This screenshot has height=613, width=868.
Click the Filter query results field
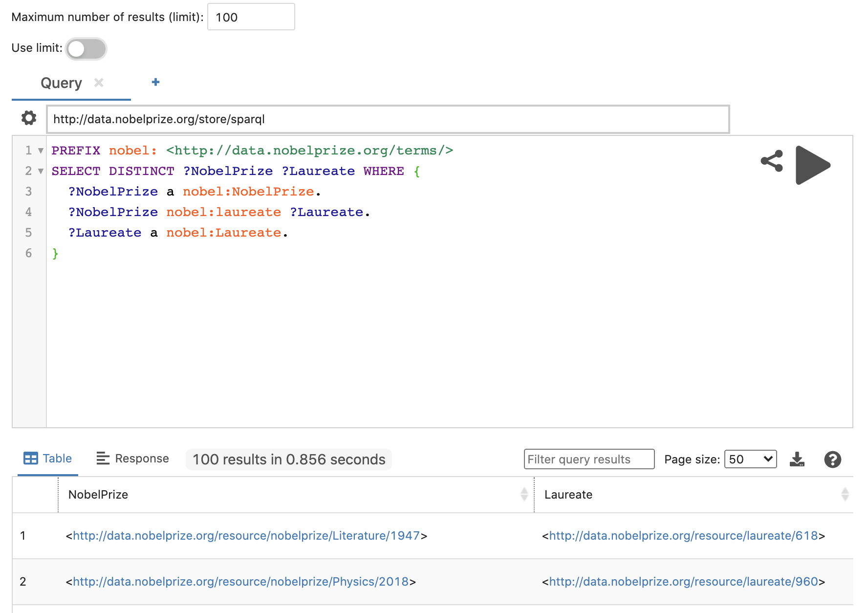pos(589,460)
